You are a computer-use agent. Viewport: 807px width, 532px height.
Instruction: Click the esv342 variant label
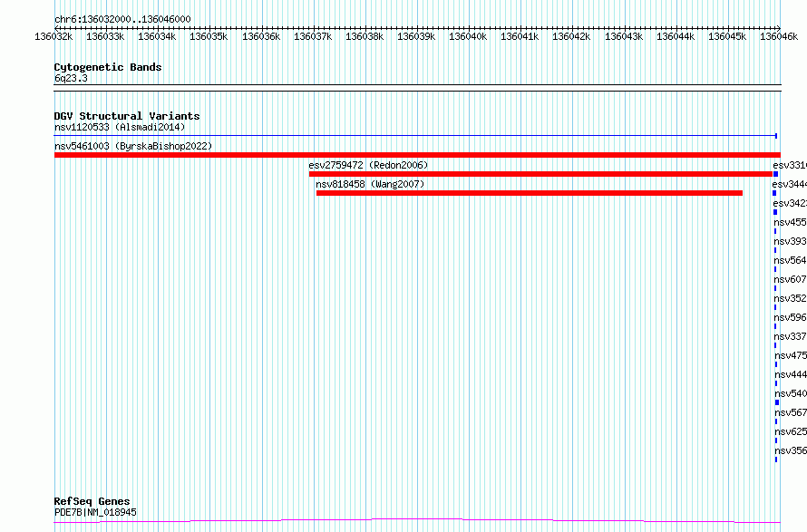pos(790,203)
